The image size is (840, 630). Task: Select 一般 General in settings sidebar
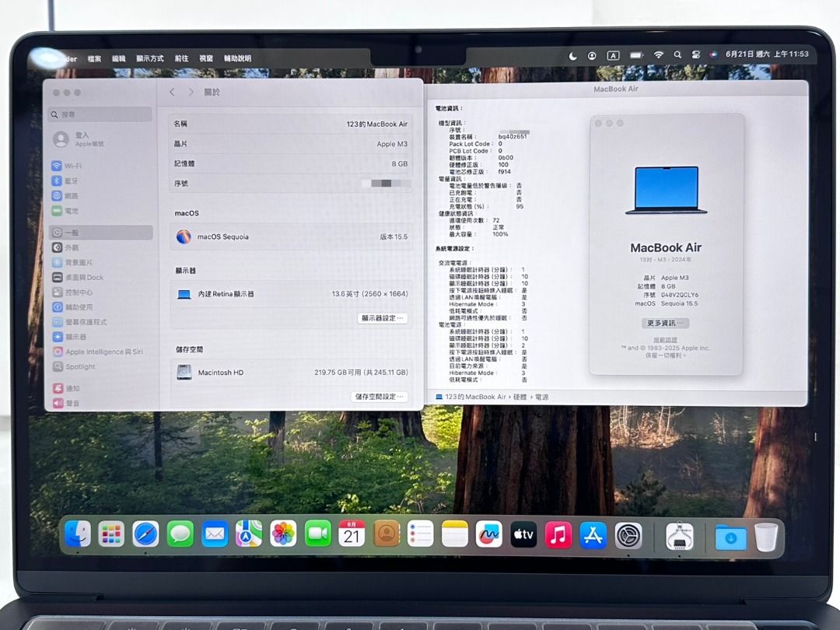pyautogui.click(x=101, y=233)
